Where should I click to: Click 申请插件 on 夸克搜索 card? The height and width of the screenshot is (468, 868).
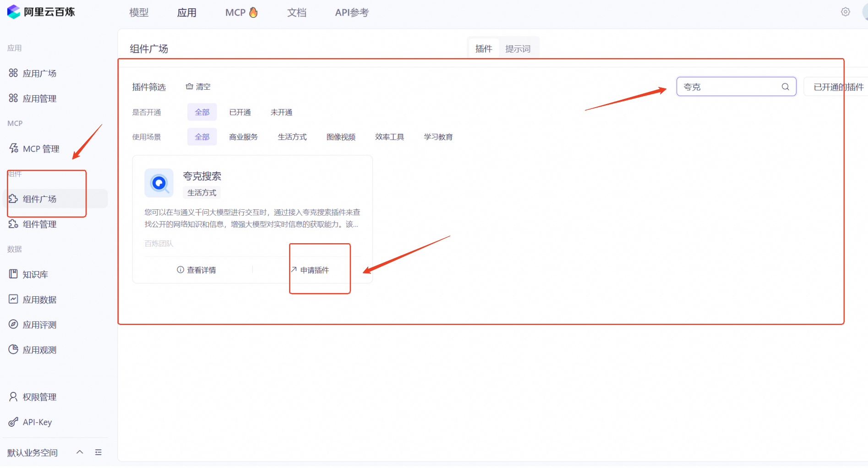[310, 270]
